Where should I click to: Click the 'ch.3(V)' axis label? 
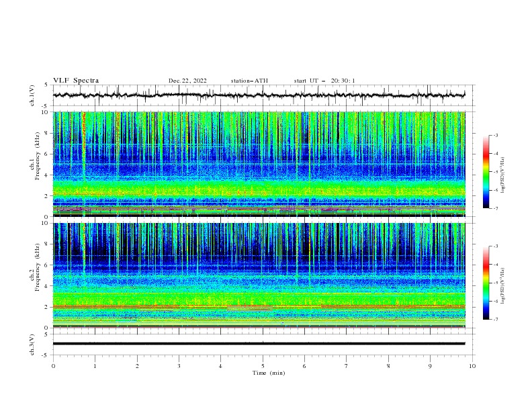click(x=32, y=345)
